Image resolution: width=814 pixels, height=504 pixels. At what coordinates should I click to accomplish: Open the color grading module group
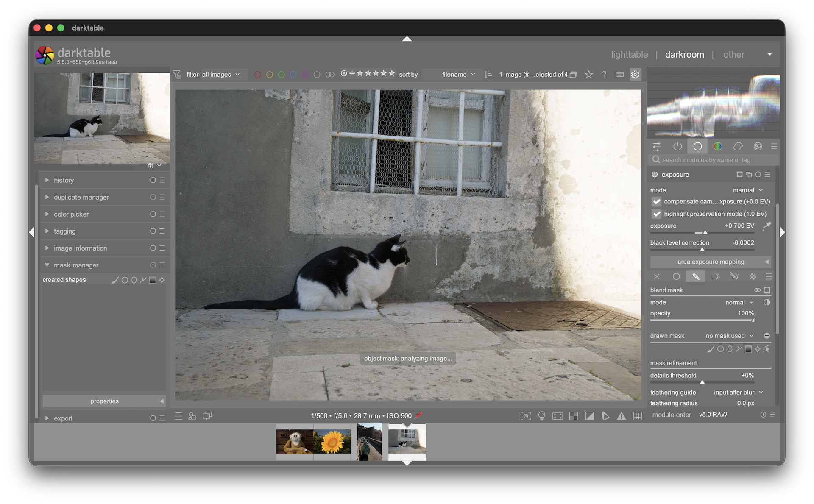[717, 146]
